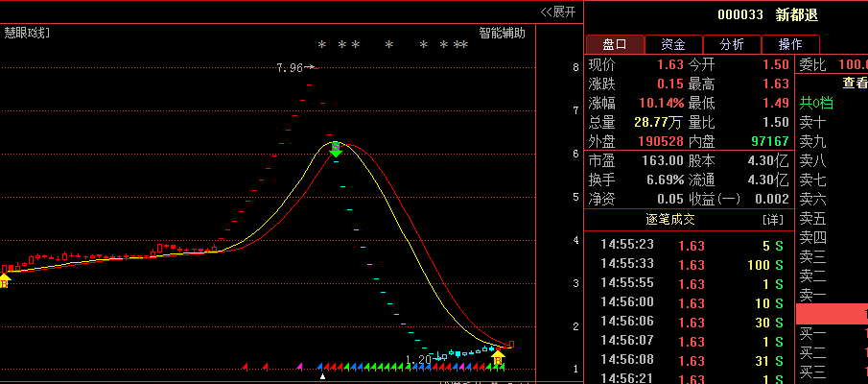
Task: Click the 7.96 high price label
Action: (x=289, y=68)
